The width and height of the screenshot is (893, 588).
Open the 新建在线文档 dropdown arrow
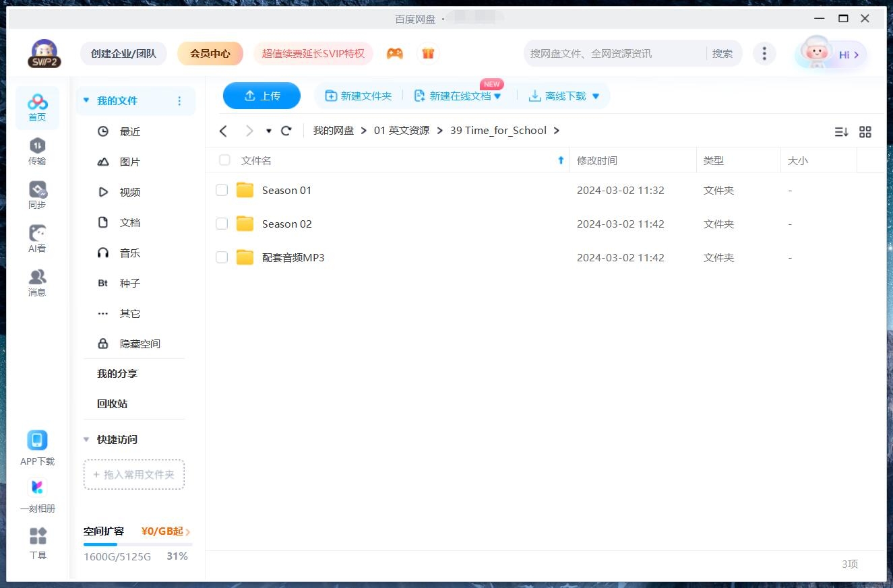[x=499, y=96]
